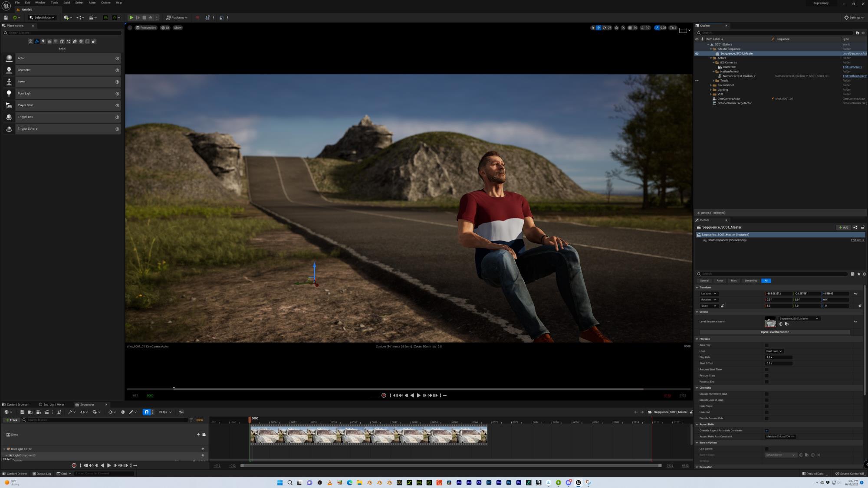Open the Cinematics clapperboard toolbar menu
Screen dimensions: 868x488
[x=92, y=18]
